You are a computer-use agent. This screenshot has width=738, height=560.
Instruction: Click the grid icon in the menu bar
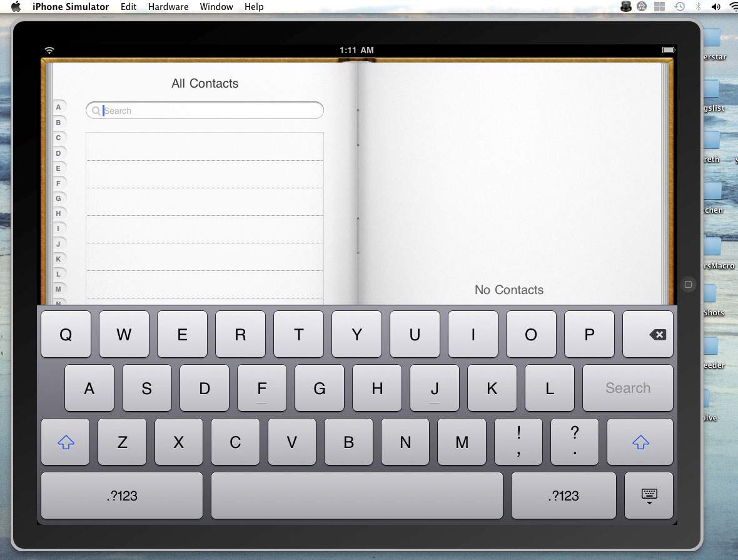pyautogui.click(x=659, y=7)
